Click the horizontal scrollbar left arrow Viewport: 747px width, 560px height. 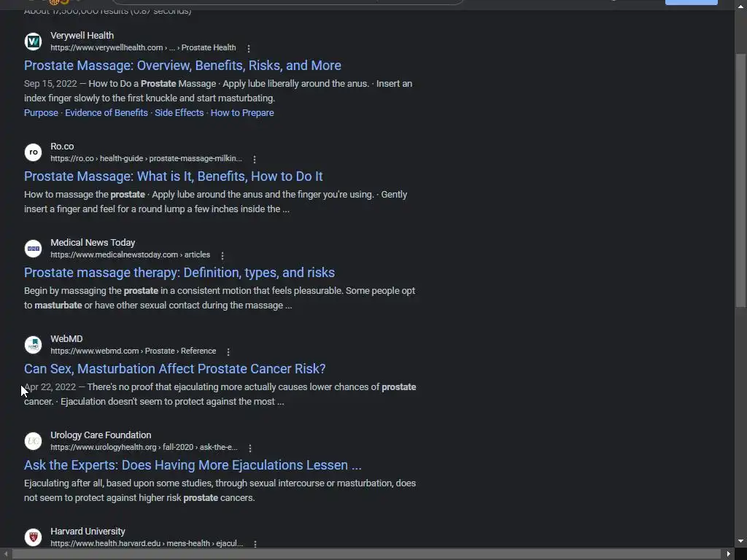coord(6,554)
